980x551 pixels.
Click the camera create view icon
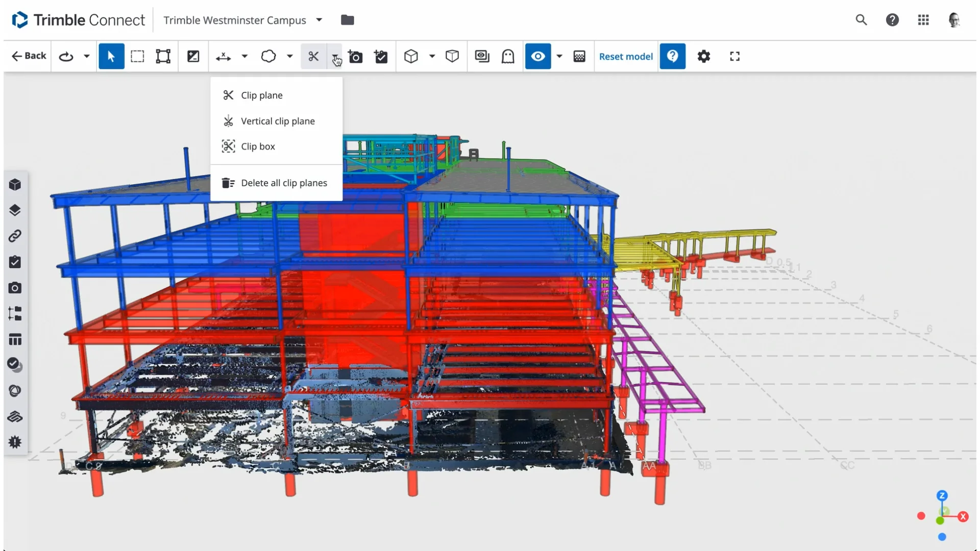pos(355,56)
